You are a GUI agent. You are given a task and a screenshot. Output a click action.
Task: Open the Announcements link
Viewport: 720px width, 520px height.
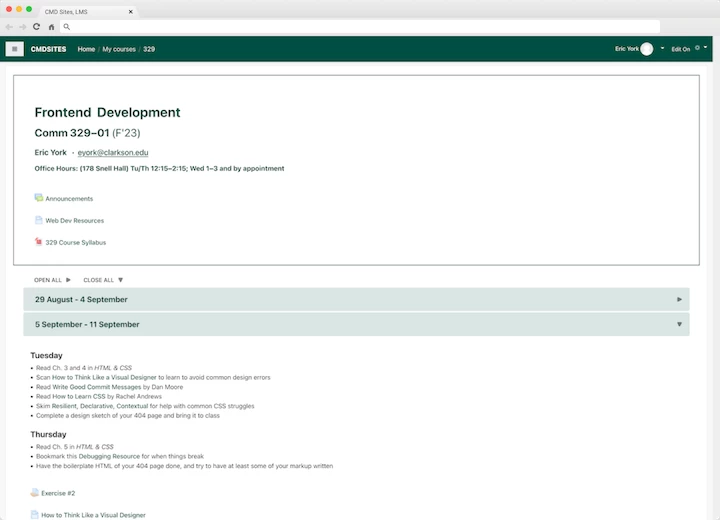(x=69, y=199)
